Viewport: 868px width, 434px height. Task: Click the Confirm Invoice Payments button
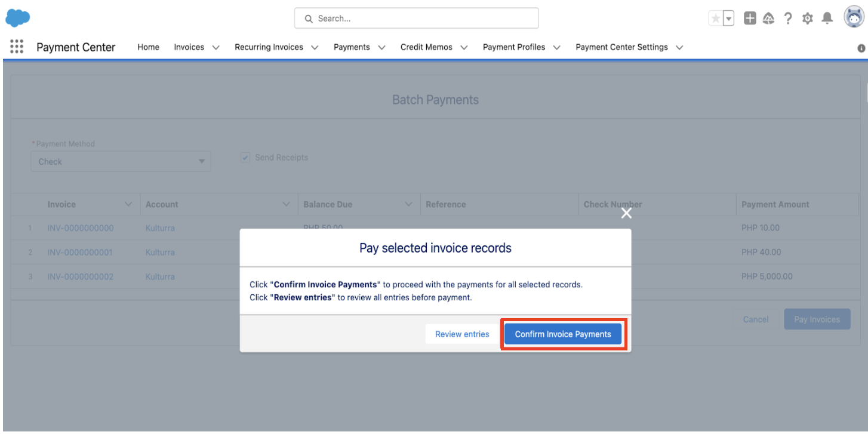pos(563,334)
